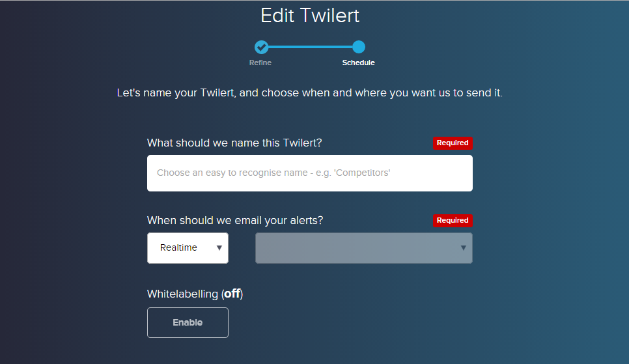
Task: Click the Edit Twilert page heading
Action: [310, 16]
